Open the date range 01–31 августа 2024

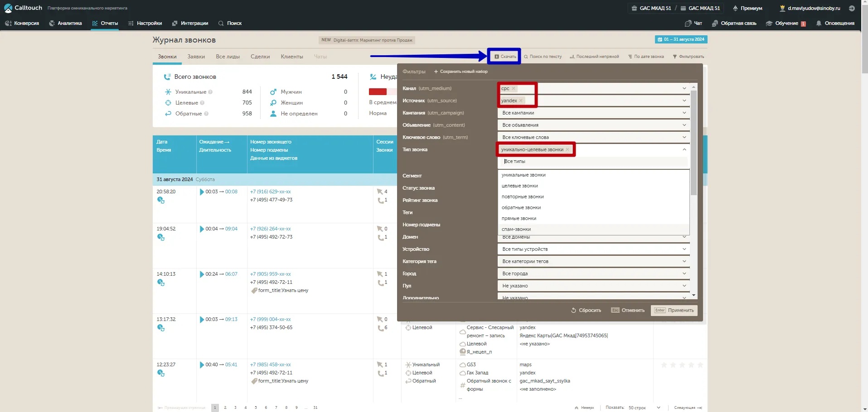(x=681, y=39)
